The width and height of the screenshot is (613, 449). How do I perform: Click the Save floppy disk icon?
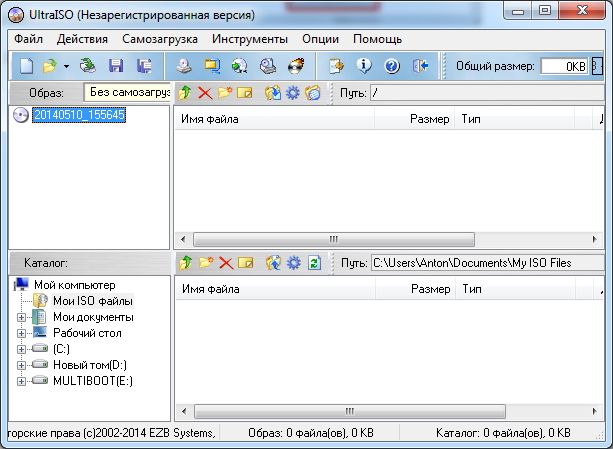(116, 67)
